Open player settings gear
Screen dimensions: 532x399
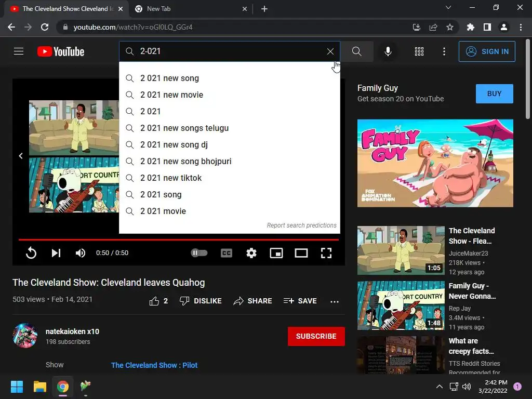(x=251, y=253)
